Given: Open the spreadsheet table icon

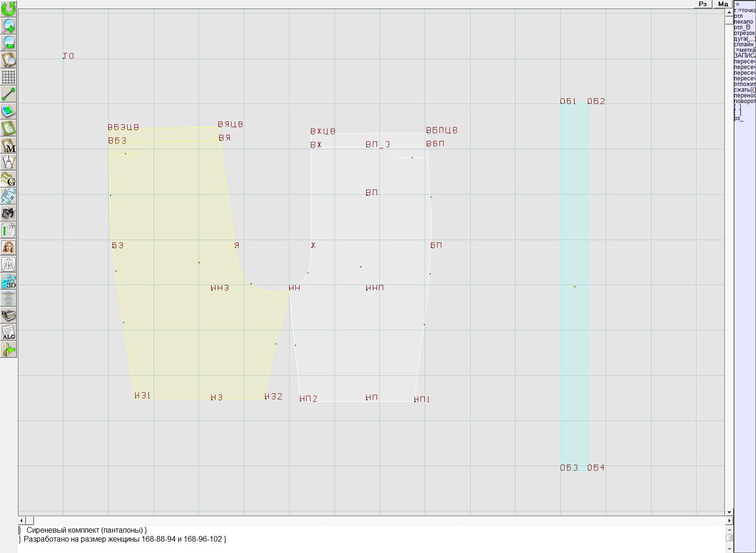Looking at the screenshot, I should click(9, 231).
